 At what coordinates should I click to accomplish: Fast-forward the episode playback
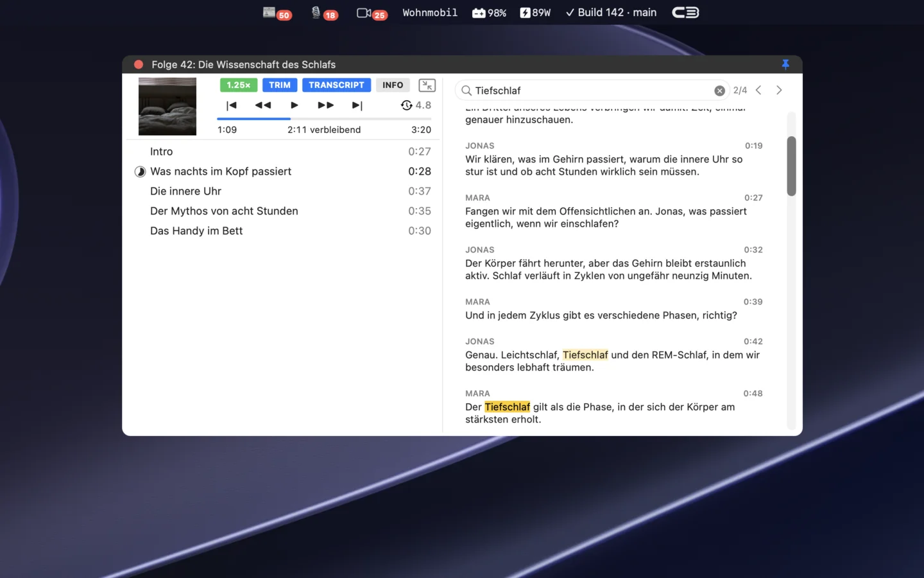click(x=326, y=105)
